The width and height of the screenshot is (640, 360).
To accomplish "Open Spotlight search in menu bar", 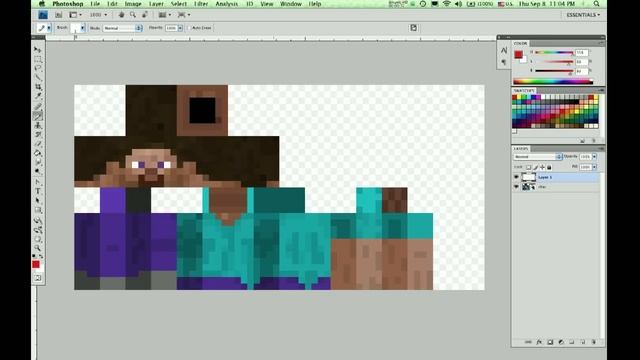I will pyautogui.click(x=596, y=4).
